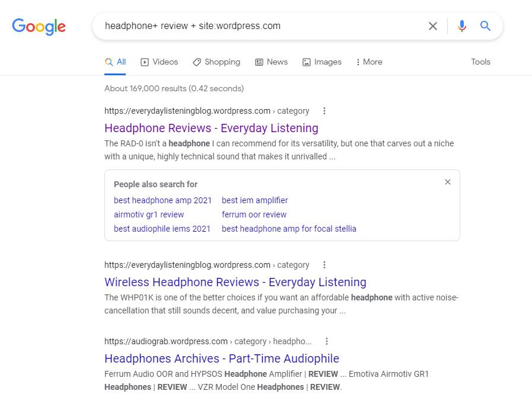Search best iem amplifier
Image resolution: width=532 pixels, height=410 pixels.
point(255,200)
